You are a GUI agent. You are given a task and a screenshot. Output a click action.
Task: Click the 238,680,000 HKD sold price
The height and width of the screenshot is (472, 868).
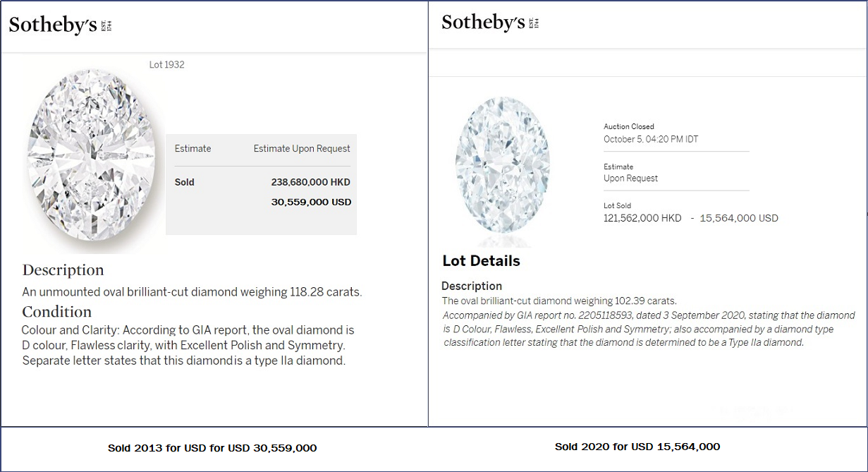click(x=310, y=182)
